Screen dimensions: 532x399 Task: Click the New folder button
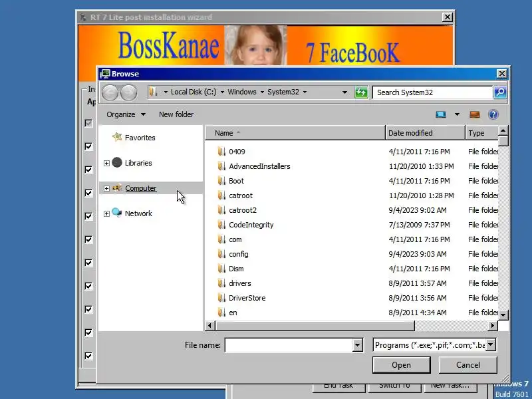pyautogui.click(x=176, y=114)
